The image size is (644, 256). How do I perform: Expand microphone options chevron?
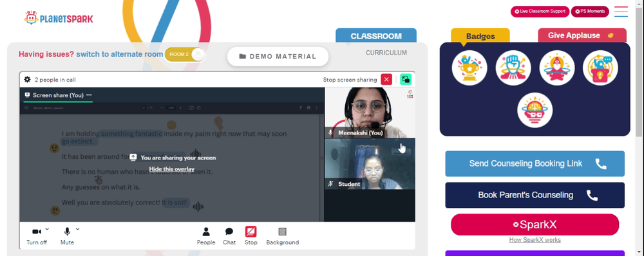click(78, 229)
